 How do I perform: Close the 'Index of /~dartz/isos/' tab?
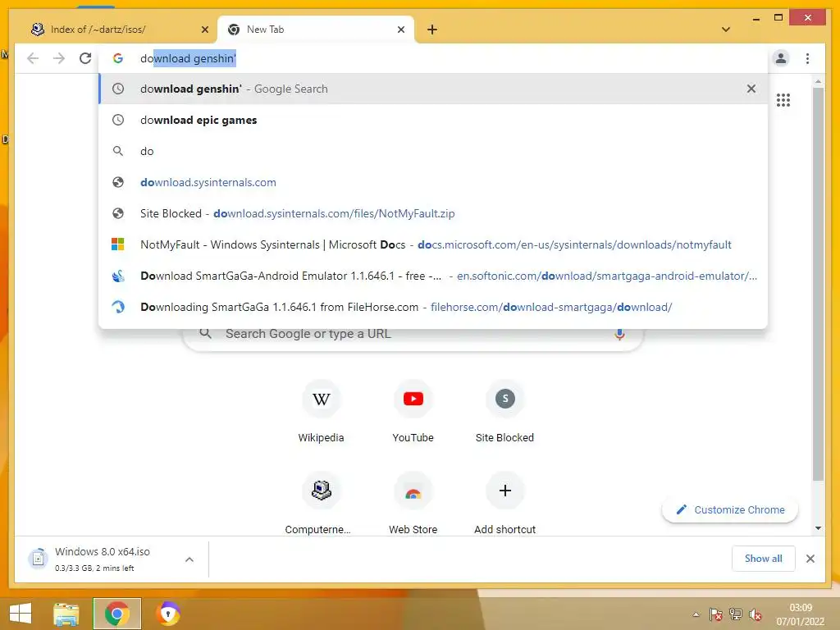204,30
